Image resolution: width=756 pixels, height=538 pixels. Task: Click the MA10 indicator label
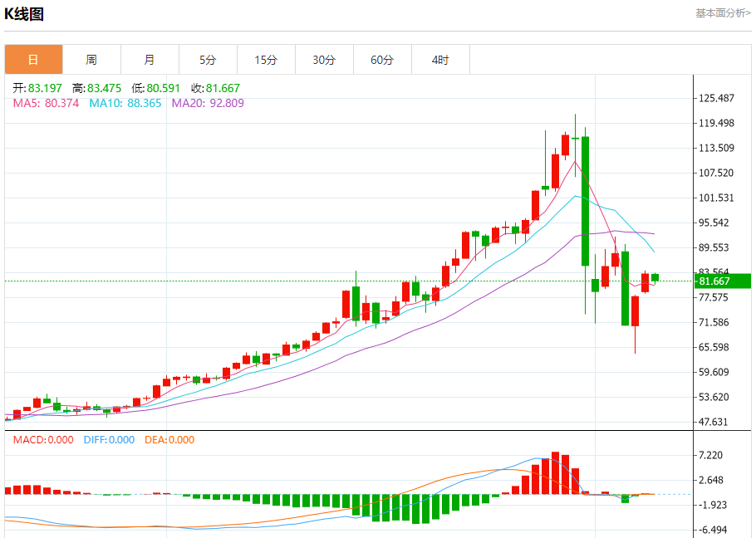(125, 103)
